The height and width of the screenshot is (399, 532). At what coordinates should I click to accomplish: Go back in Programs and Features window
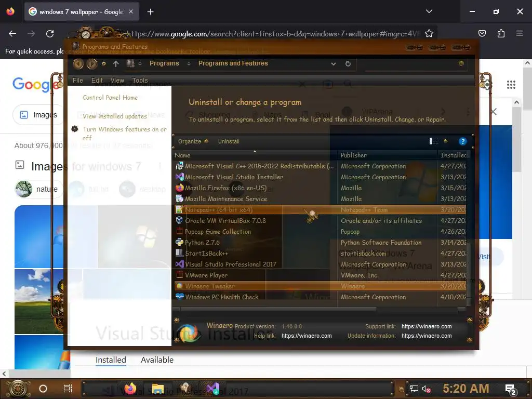tap(78, 63)
